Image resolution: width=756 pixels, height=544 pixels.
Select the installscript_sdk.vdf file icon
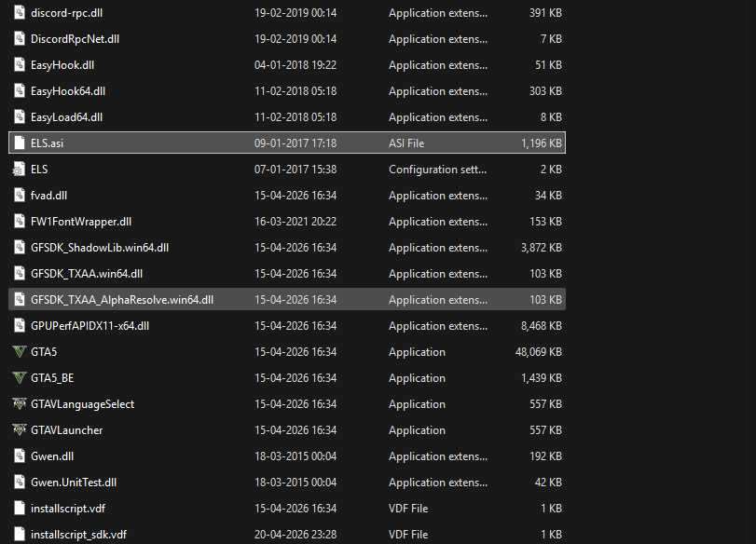(20, 534)
